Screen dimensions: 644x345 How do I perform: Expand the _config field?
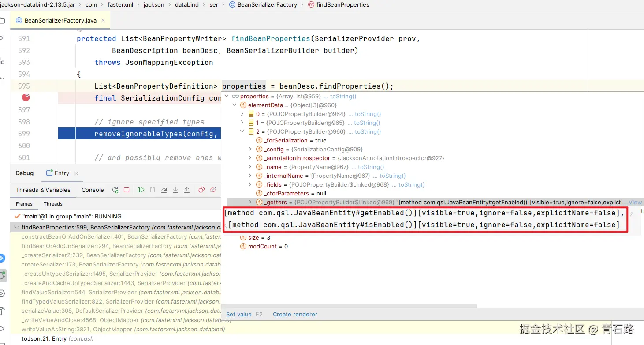pos(250,149)
